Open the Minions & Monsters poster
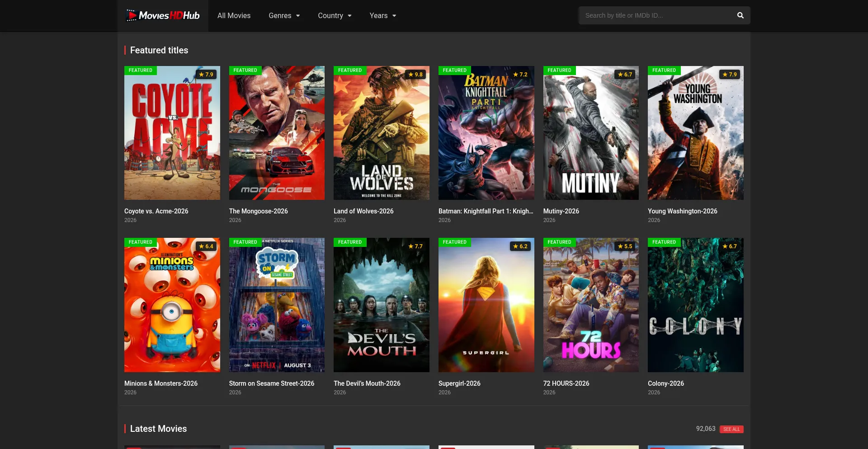This screenshot has height=449, width=868. (x=172, y=305)
